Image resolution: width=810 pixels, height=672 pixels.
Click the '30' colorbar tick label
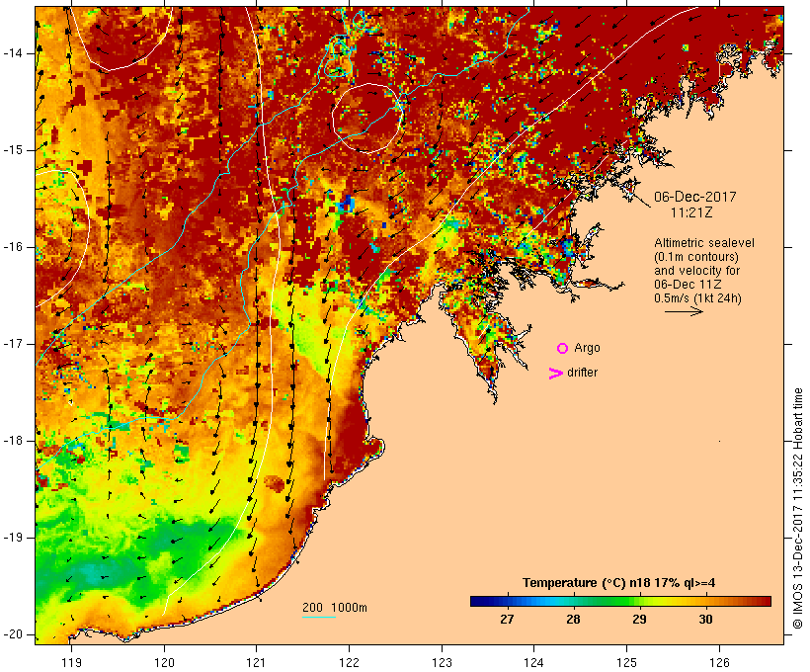pos(705,619)
